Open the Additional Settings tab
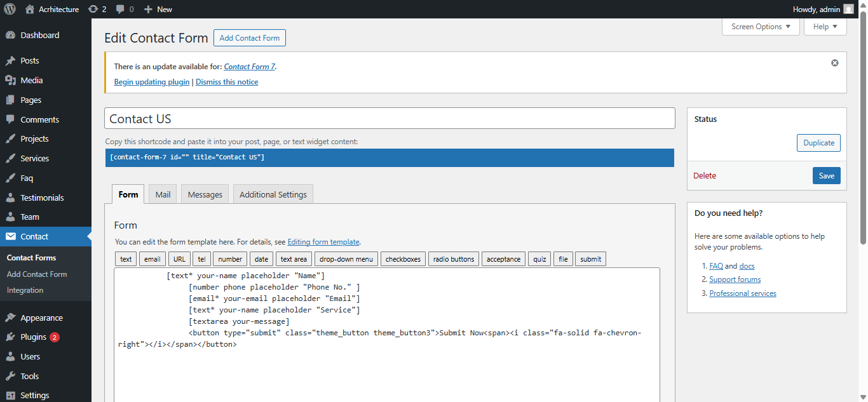The image size is (868, 402). click(273, 194)
